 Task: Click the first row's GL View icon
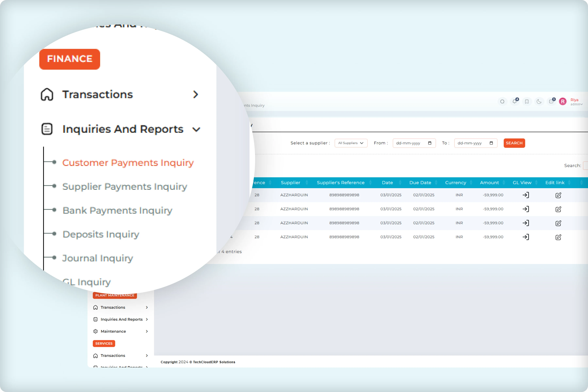525,195
